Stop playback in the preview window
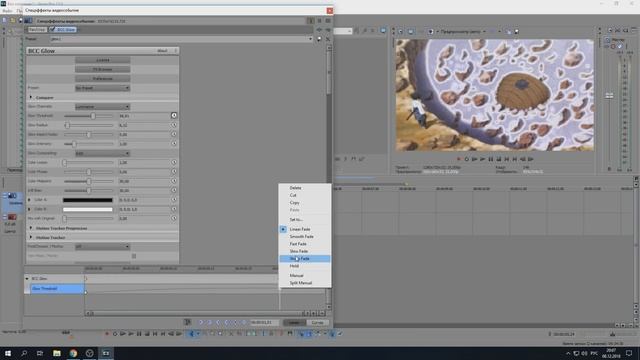The height and width of the screenshot is (360, 640). 499,159
